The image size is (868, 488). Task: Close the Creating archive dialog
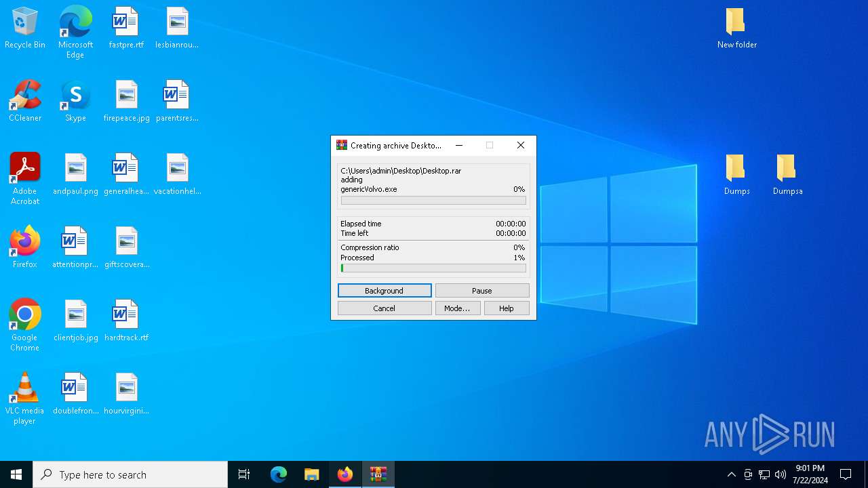(521, 145)
